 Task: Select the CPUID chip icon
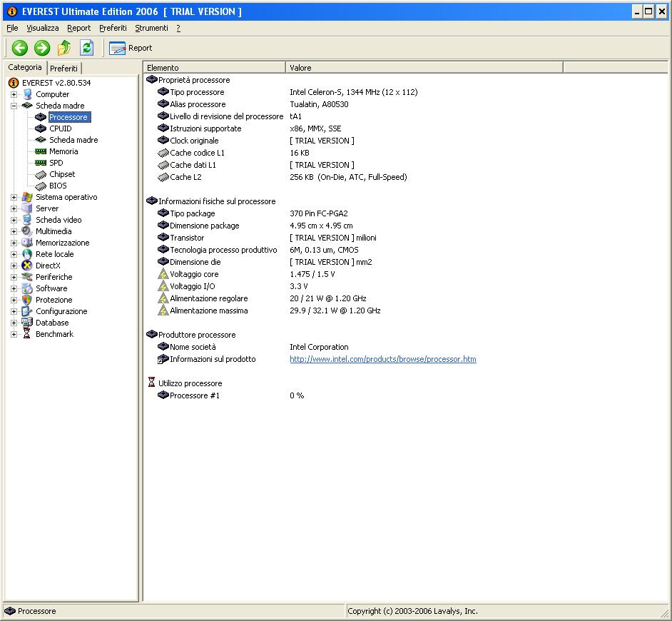coord(41,128)
